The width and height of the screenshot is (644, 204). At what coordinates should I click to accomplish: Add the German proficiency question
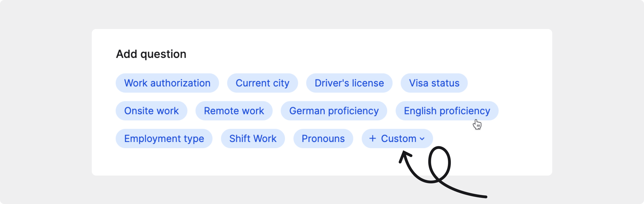tap(334, 111)
